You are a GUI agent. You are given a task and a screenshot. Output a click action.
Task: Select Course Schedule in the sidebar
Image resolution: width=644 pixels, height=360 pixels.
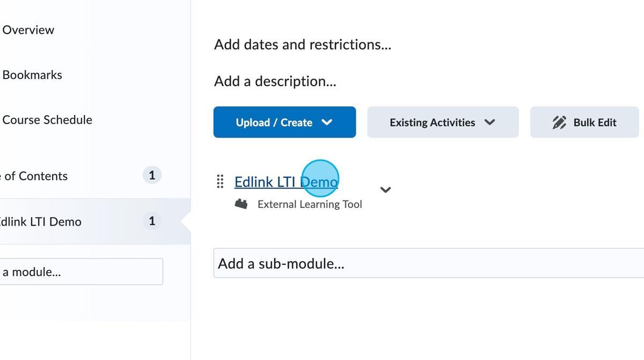48,120
